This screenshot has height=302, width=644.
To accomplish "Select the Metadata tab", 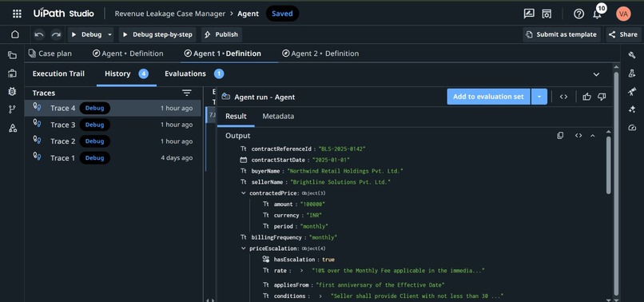I will pyautogui.click(x=278, y=117).
